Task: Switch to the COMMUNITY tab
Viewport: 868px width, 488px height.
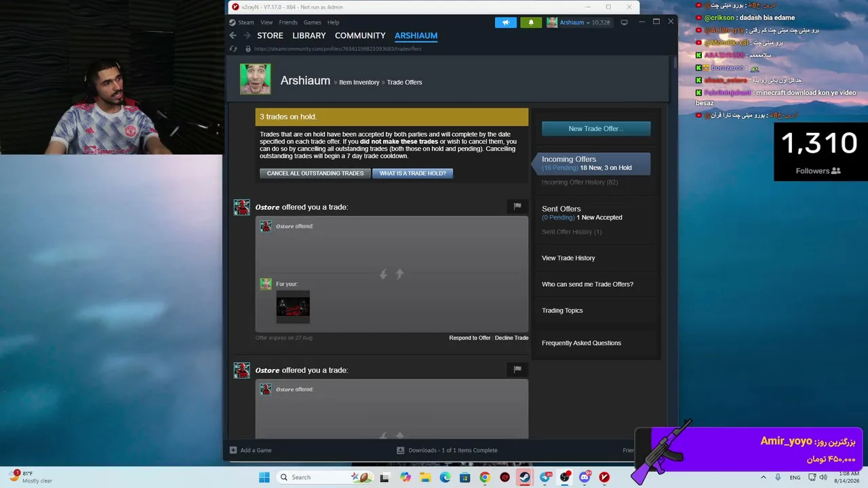Action: click(360, 35)
